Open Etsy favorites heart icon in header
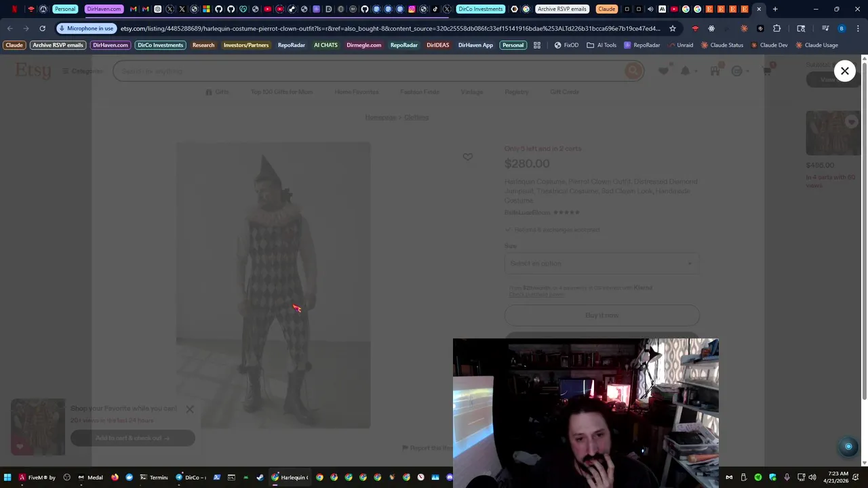This screenshot has height=488, width=868. point(663,71)
